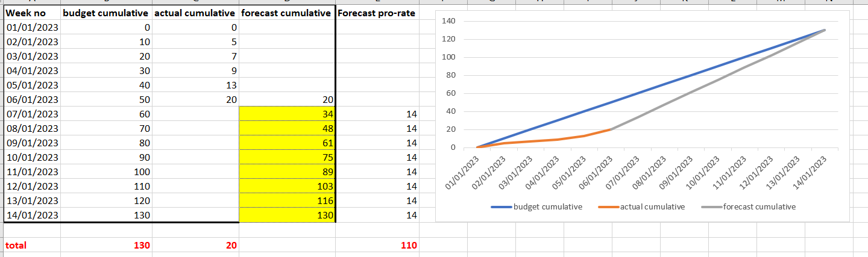Select yellow forecast cell with value 130

pyautogui.click(x=287, y=215)
